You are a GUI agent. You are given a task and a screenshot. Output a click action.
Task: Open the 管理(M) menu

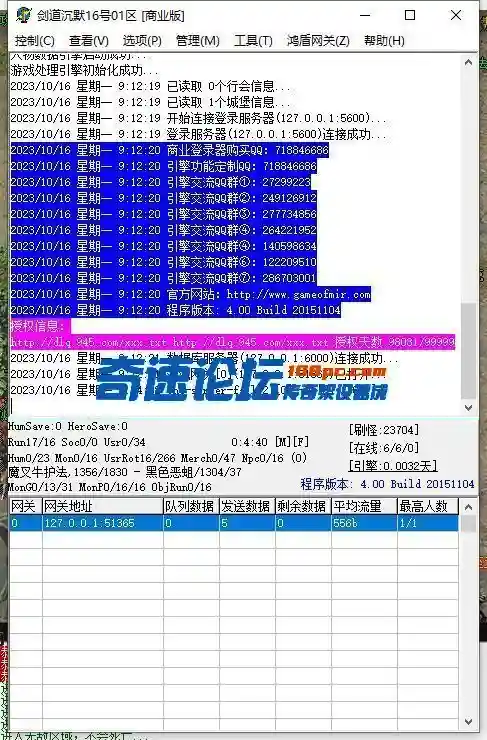tap(198, 41)
